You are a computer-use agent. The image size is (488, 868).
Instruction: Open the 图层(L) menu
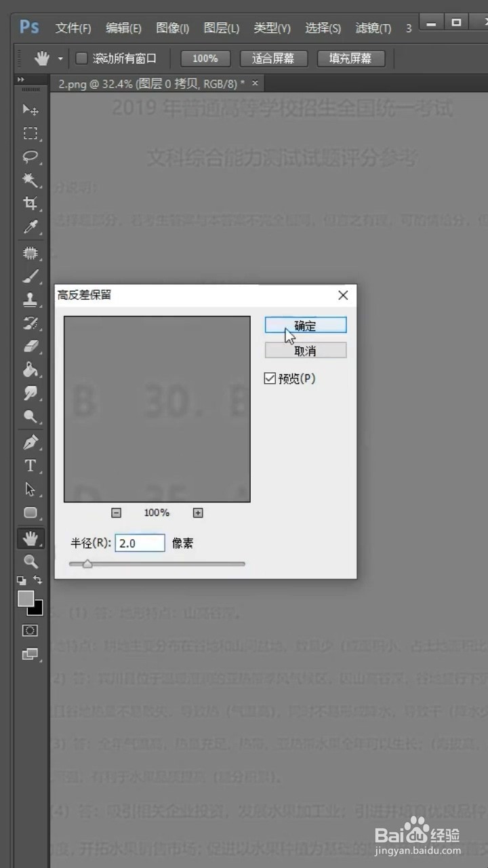click(222, 28)
